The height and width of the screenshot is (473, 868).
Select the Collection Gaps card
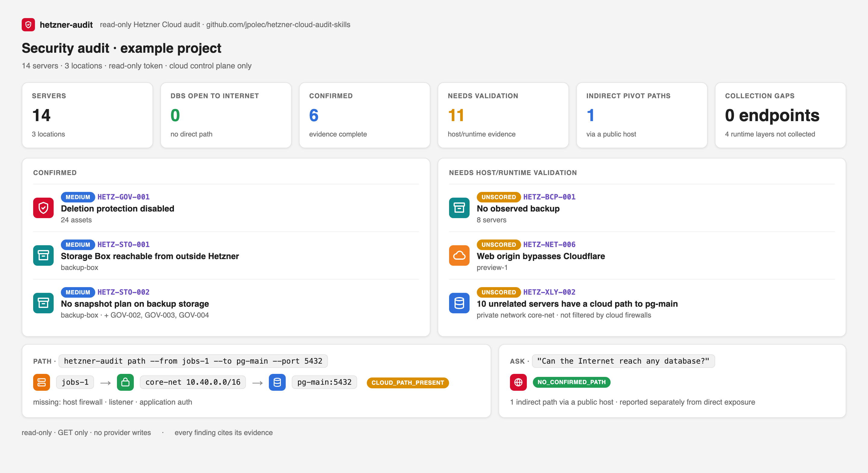[780, 115]
